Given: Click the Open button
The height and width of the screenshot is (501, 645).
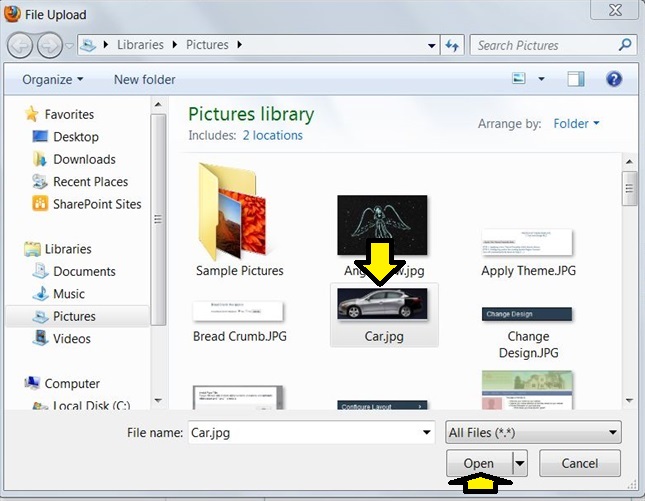Looking at the screenshot, I should (x=479, y=463).
